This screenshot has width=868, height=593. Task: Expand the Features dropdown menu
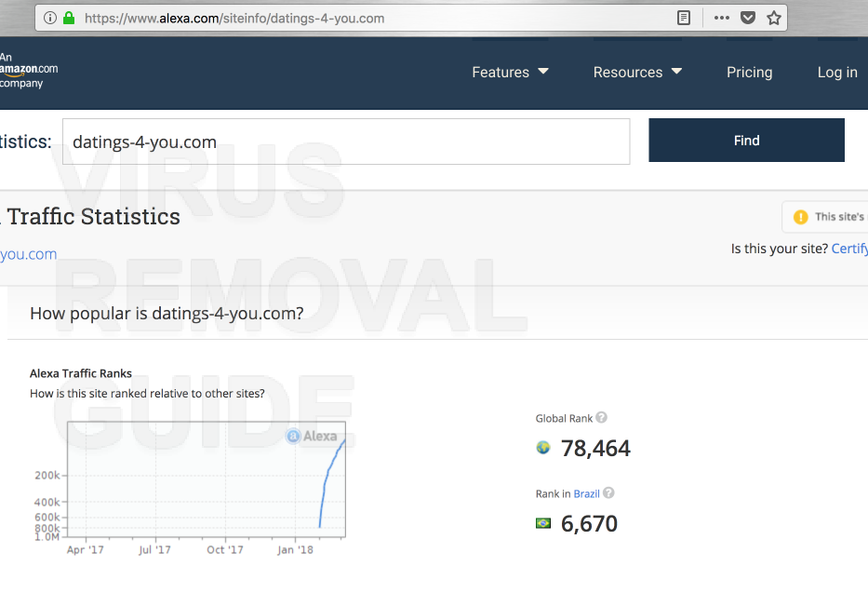click(510, 72)
